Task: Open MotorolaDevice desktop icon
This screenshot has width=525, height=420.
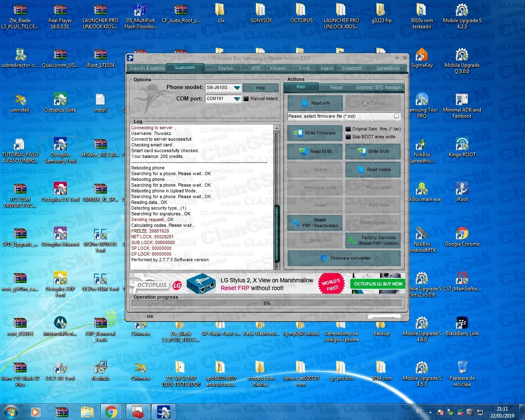Action: coord(60,326)
